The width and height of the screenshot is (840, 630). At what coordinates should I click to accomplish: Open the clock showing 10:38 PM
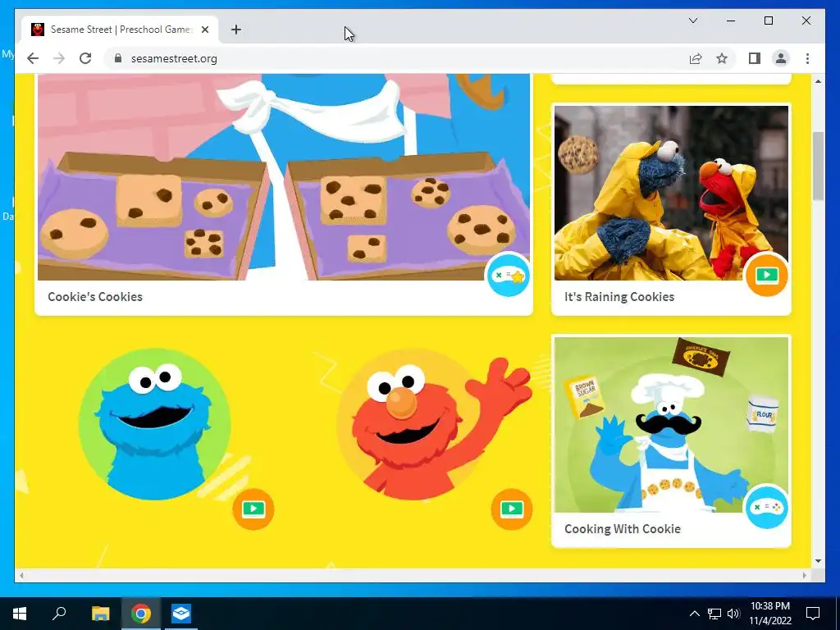click(x=770, y=614)
